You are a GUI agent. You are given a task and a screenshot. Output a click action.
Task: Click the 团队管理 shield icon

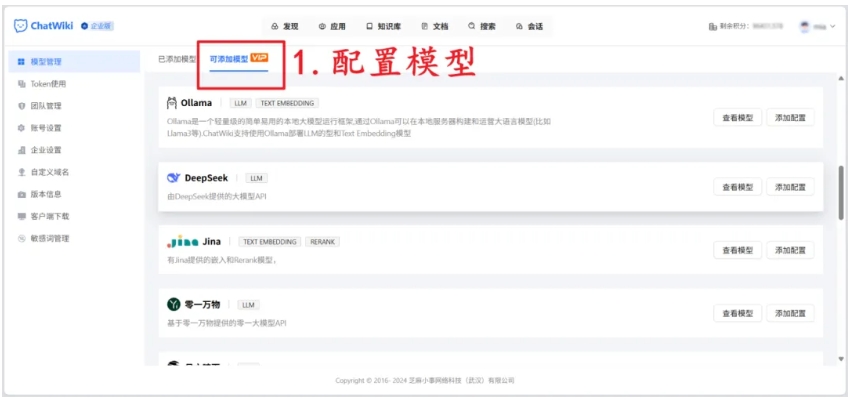(21, 106)
